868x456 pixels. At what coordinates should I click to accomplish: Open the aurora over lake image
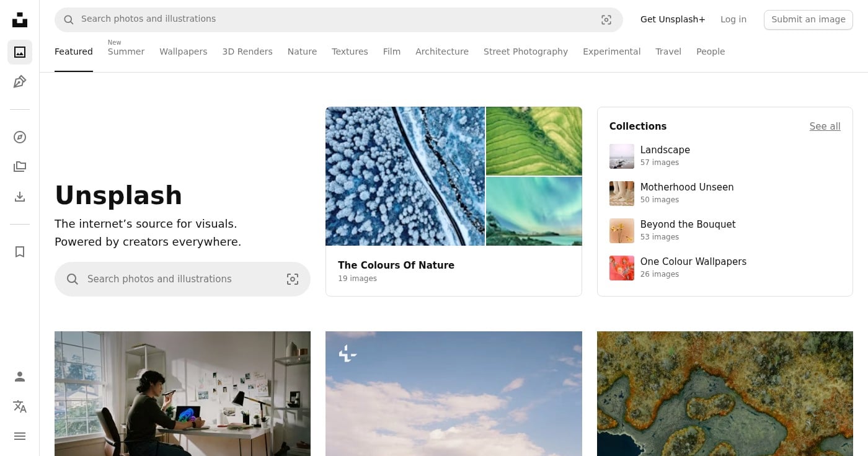(534, 212)
